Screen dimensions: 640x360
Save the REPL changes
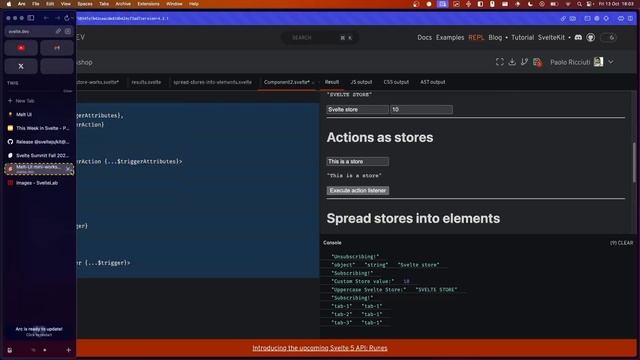(x=537, y=62)
